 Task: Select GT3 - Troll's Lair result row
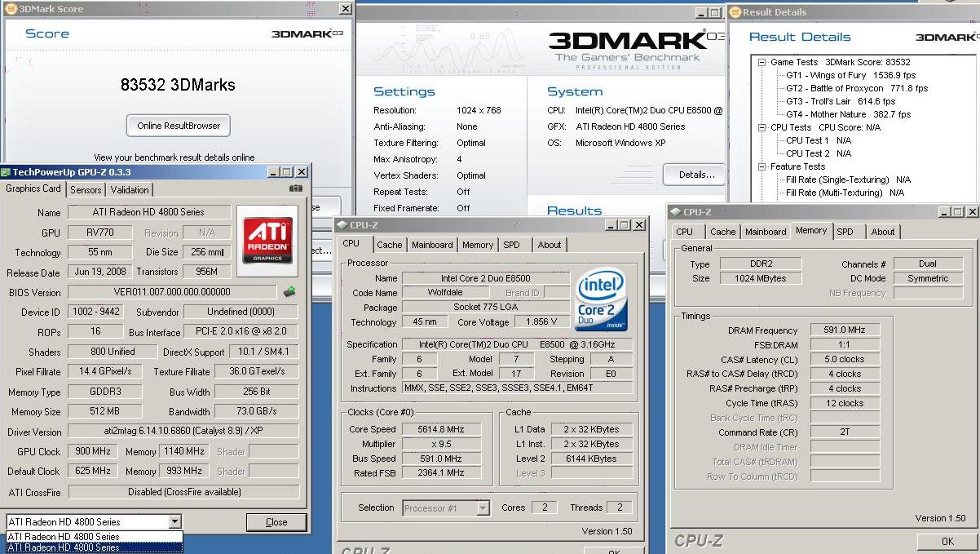pos(841,101)
